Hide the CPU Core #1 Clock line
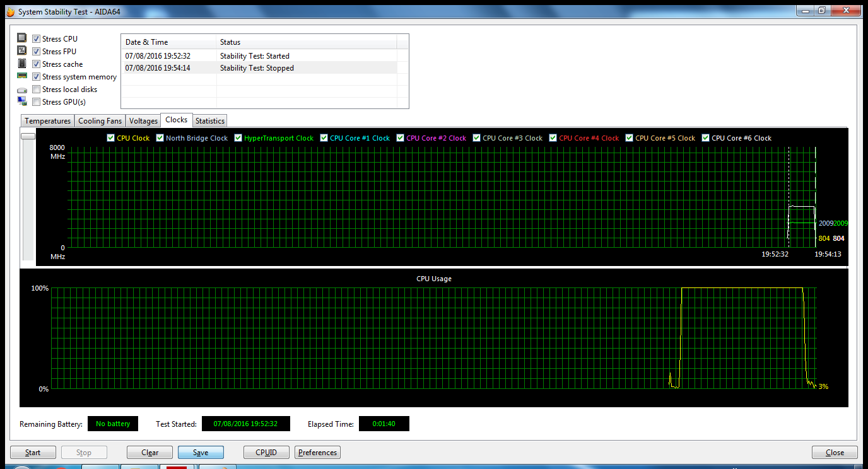The height and width of the screenshot is (469, 868). coord(324,138)
